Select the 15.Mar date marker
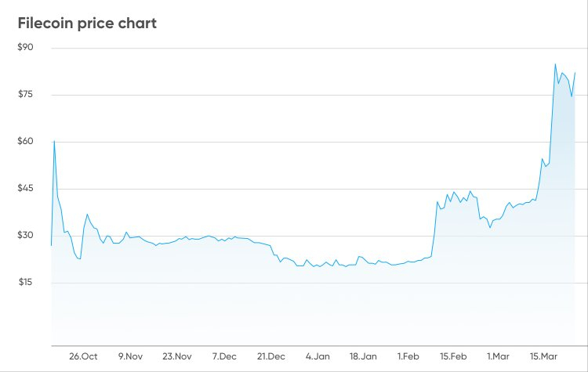Image resolution: width=588 pixels, height=372 pixels. tap(544, 356)
